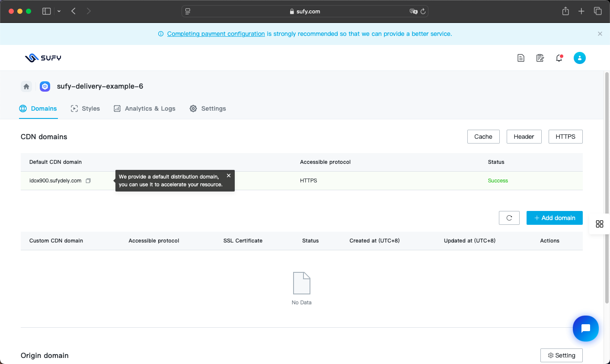The width and height of the screenshot is (610, 364).
Task: Open the live chat bubble
Action: [586, 329]
